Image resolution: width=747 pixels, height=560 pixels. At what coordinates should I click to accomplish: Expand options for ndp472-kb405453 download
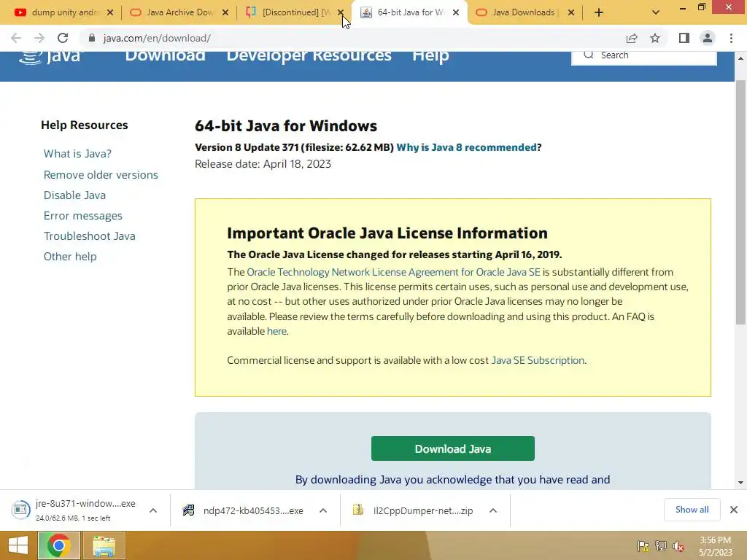pyautogui.click(x=323, y=510)
